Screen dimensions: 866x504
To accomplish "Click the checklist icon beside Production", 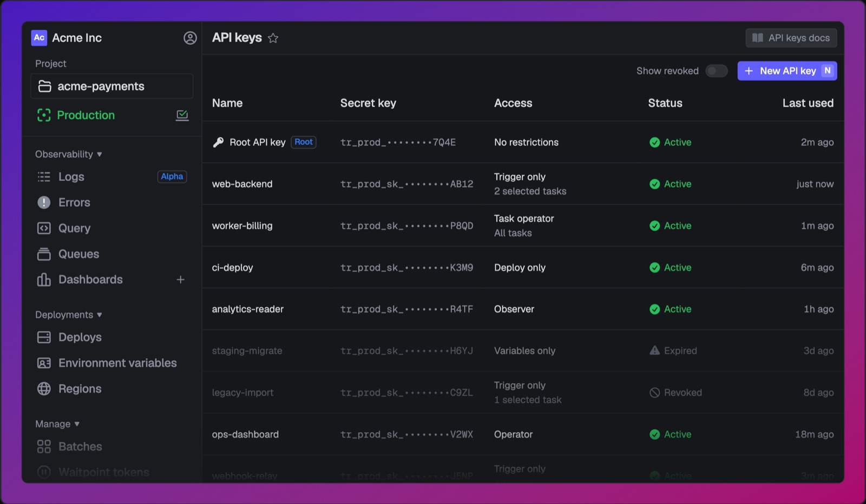I will 182,115.
